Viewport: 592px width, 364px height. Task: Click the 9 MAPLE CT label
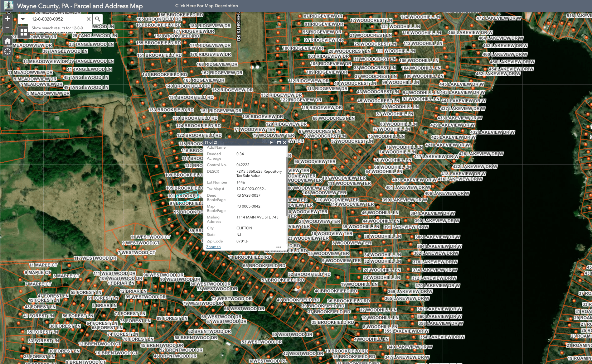pyautogui.click(x=38, y=272)
